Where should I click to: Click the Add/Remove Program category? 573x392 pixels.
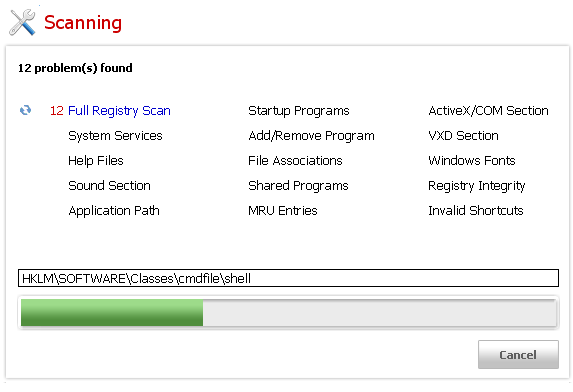311,136
